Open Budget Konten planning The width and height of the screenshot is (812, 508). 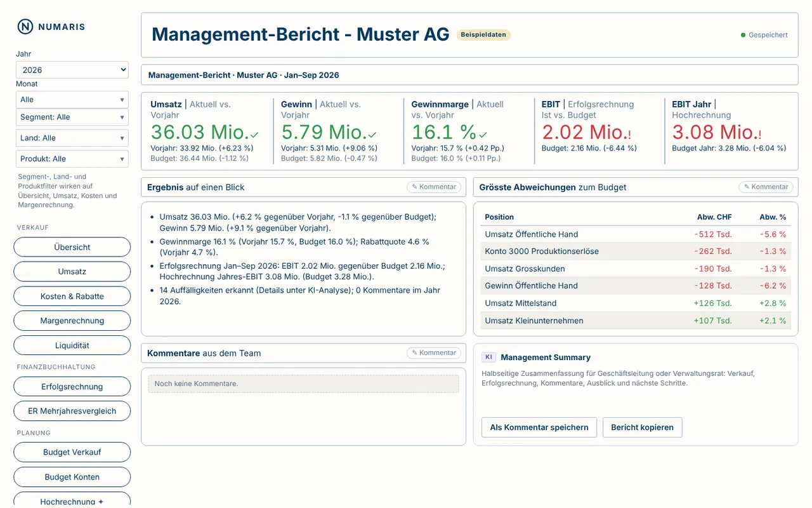(72, 477)
